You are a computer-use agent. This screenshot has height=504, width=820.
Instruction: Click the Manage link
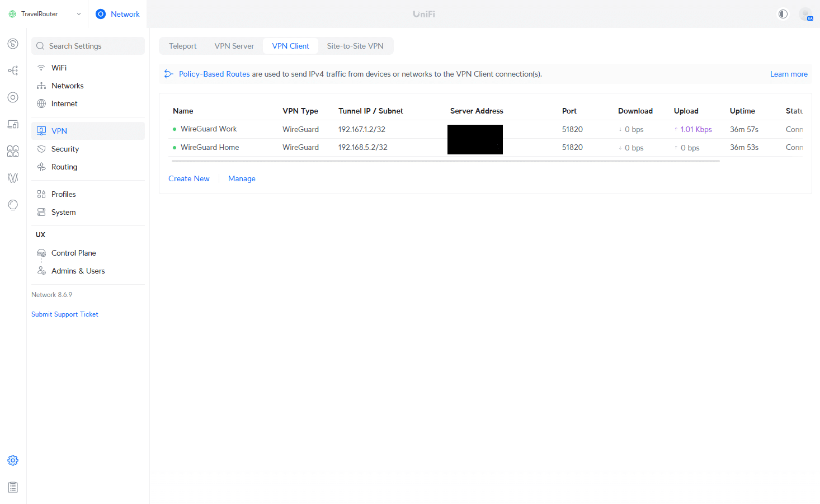coord(242,178)
